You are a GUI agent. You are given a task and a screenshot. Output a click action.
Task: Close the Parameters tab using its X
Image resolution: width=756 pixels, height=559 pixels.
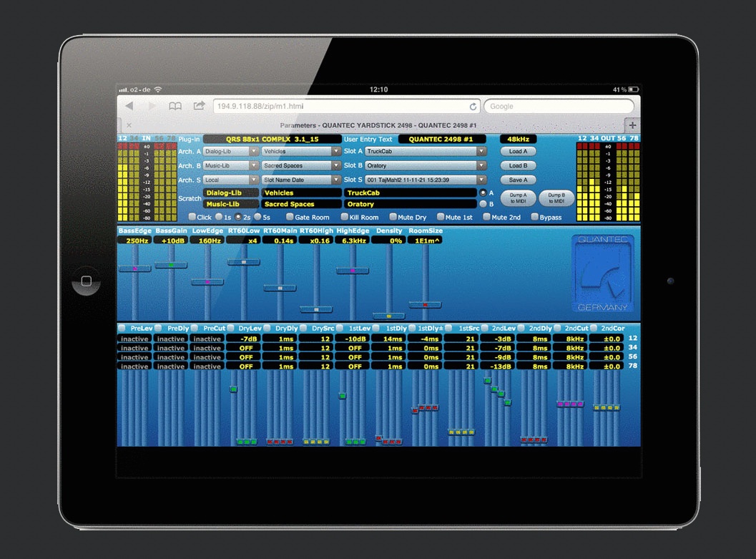[128, 125]
